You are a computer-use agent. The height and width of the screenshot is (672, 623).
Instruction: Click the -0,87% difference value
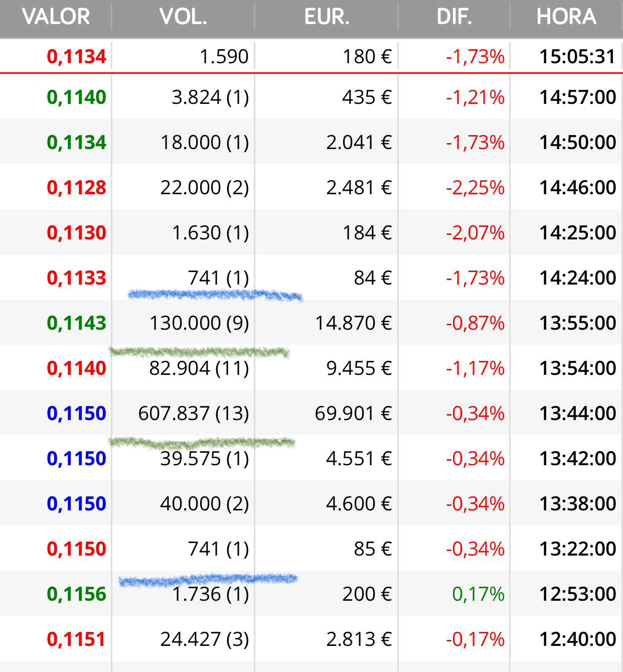(x=475, y=323)
